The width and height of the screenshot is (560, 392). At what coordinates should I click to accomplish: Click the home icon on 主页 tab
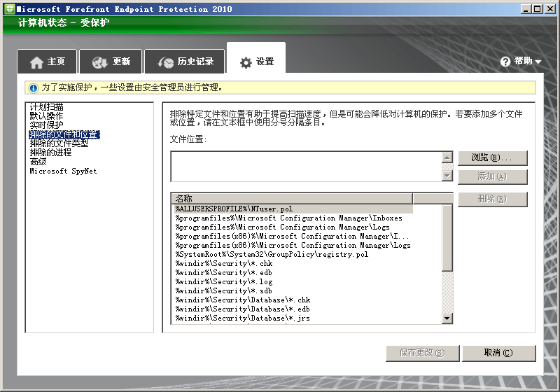click(36, 62)
